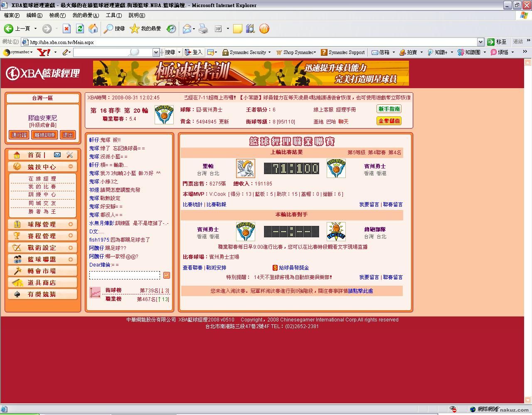Image resolution: width=532 pixels, height=415 pixels.
Task: Expand the 籃球聯盟 menu section
Action: (71, 259)
